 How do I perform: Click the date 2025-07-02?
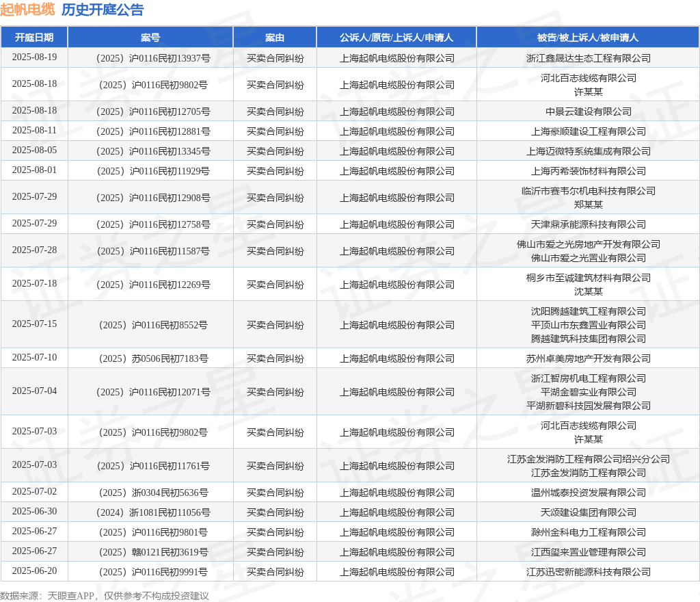(x=34, y=491)
